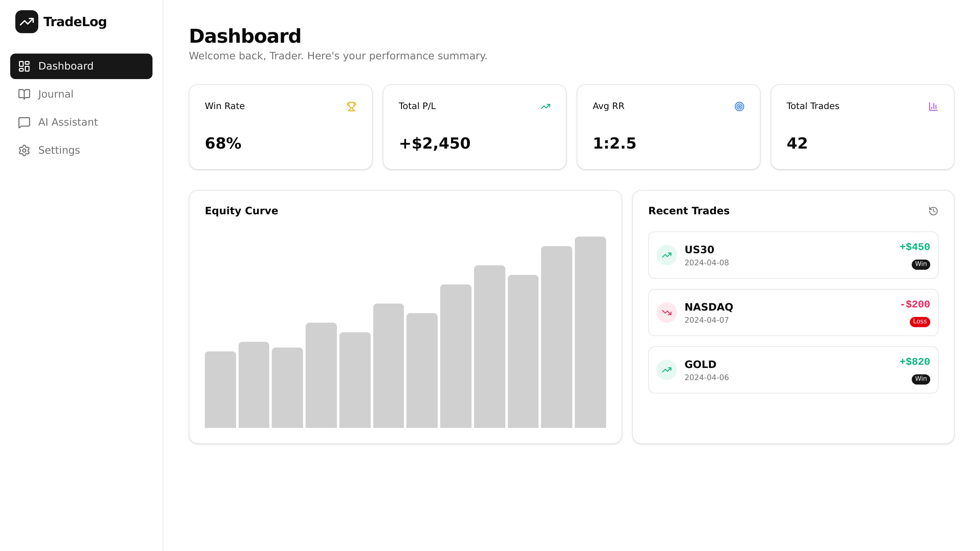Click the first bar in Equity Curve chart
This screenshot has width=980, height=551.
point(220,389)
